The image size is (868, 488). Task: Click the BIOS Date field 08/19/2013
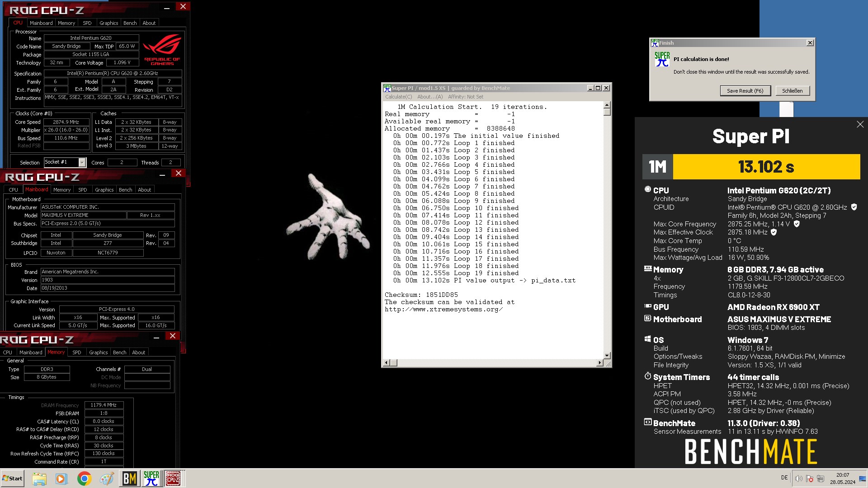tap(108, 288)
